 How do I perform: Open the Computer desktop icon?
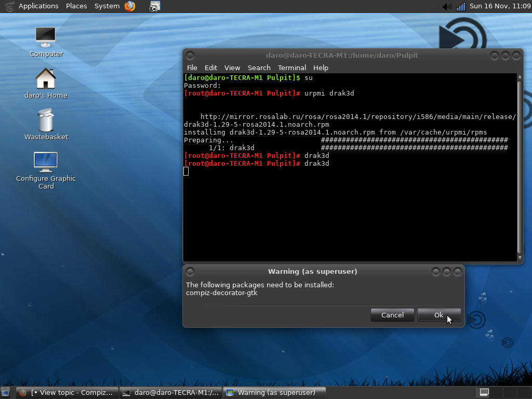click(46, 36)
